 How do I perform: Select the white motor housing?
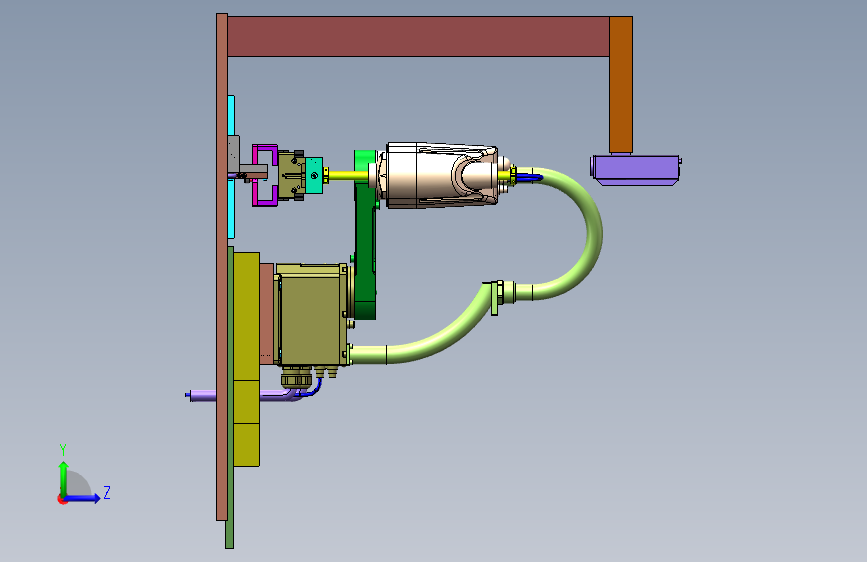click(x=441, y=175)
